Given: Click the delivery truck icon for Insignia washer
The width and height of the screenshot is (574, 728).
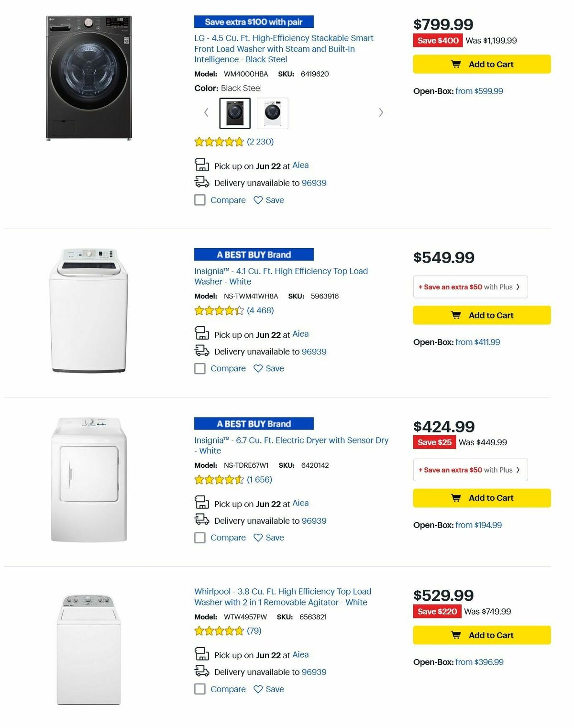Looking at the screenshot, I should click(201, 351).
